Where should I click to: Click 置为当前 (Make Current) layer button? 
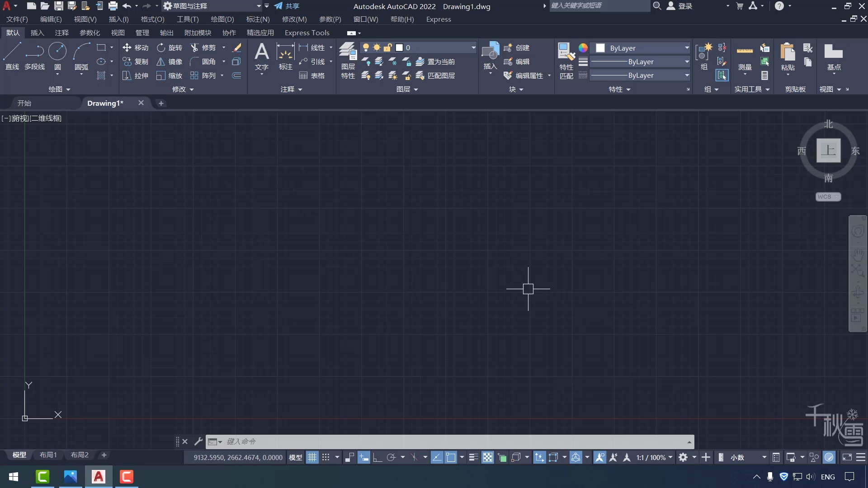tap(435, 61)
